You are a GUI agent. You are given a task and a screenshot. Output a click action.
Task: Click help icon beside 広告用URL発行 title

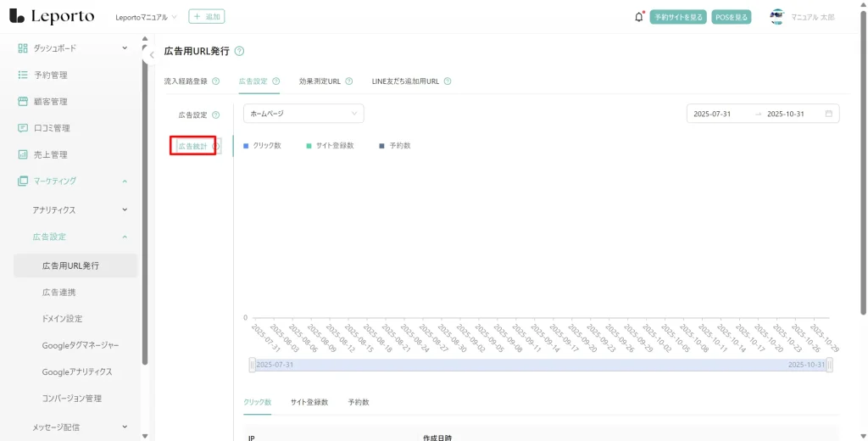tap(239, 52)
